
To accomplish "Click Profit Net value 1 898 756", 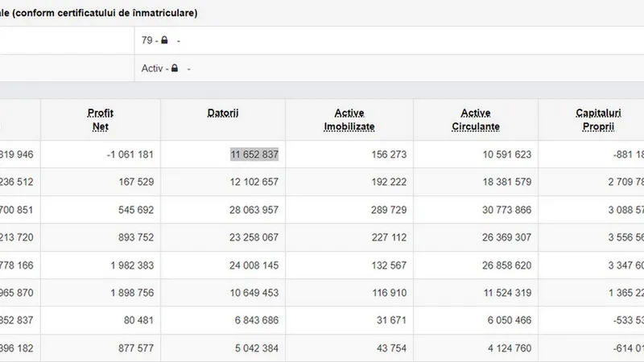I will tap(132, 293).
